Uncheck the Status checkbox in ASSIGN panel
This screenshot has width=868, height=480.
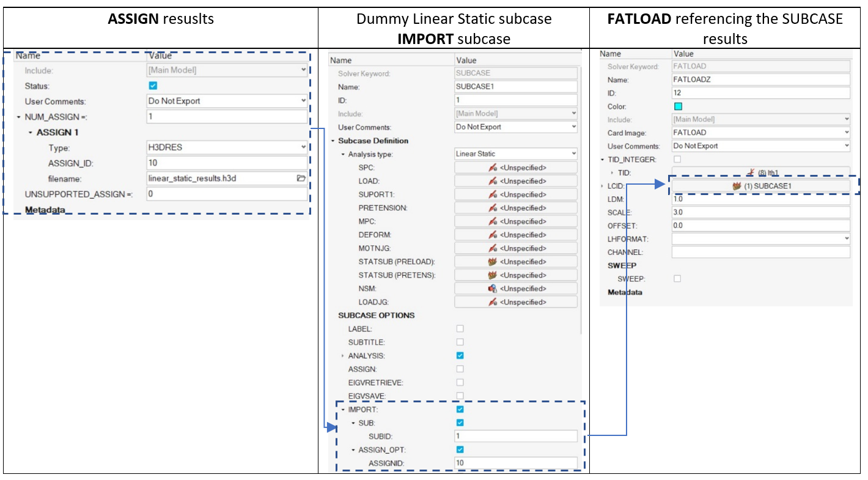[152, 86]
